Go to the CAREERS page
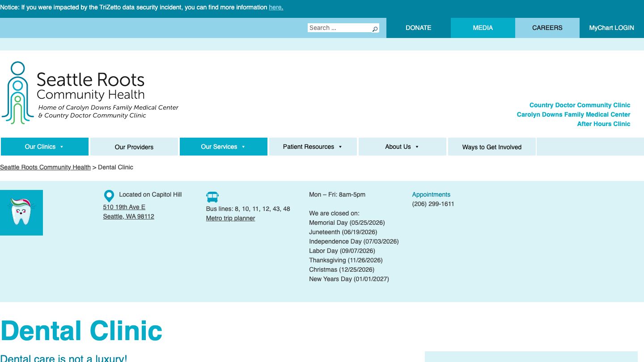 [547, 28]
